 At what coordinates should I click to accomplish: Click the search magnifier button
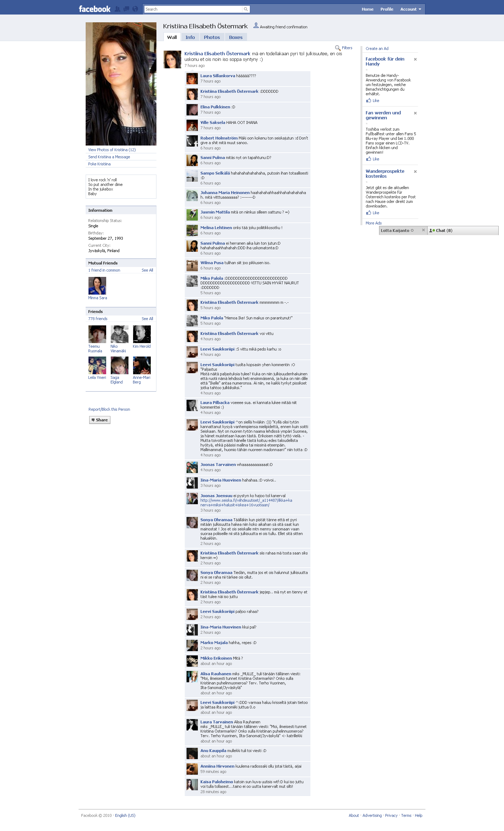246,9
